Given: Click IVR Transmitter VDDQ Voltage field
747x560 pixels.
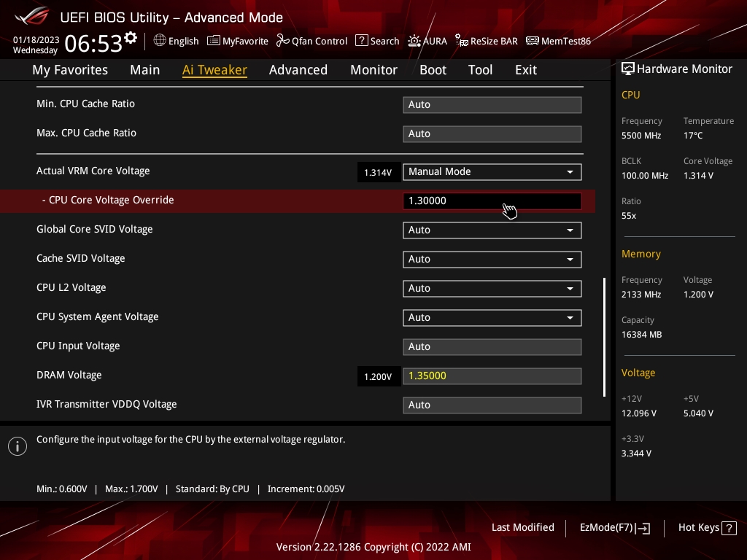Looking at the screenshot, I should [492, 405].
